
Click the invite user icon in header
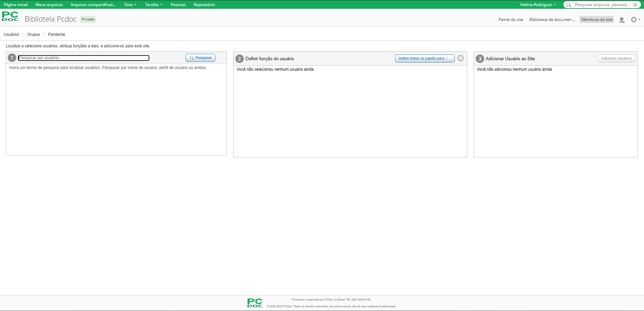tap(622, 20)
